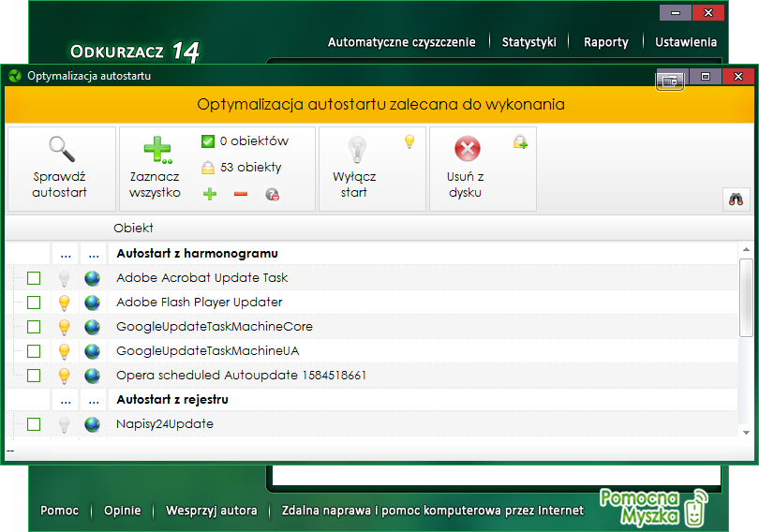Click the globe icon for Napisy24Update
The width and height of the screenshot is (759, 532).
92,424
